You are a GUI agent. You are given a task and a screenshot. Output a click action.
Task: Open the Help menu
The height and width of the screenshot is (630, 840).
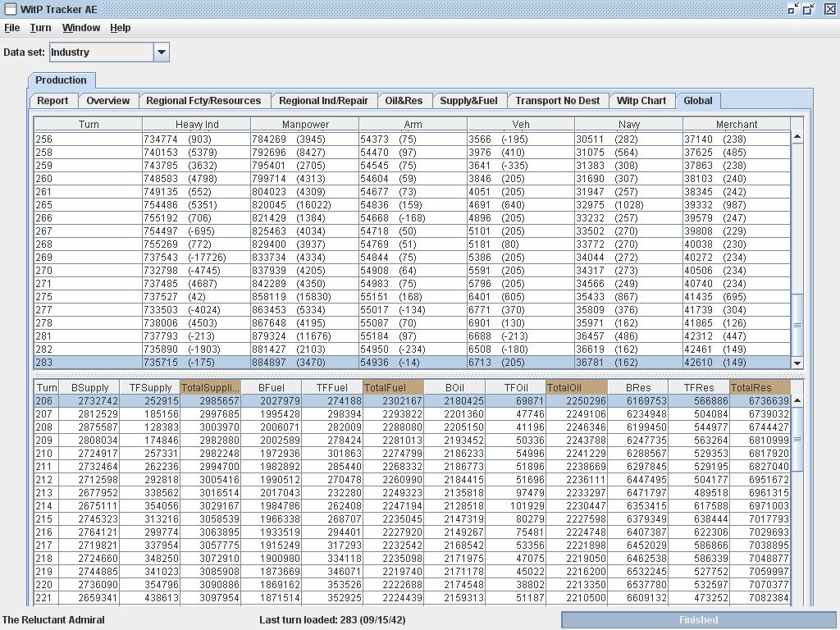click(x=120, y=28)
